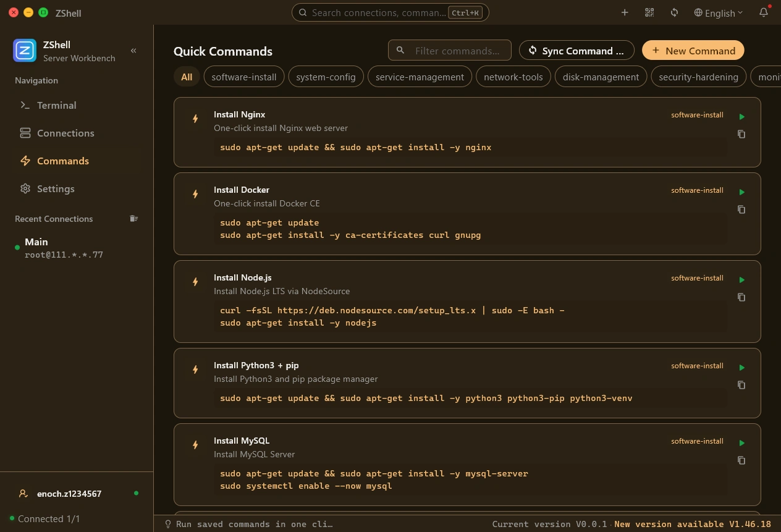This screenshot has height=532, width=781.
Task: Run the Install MySQL command
Action: [x=742, y=443]
